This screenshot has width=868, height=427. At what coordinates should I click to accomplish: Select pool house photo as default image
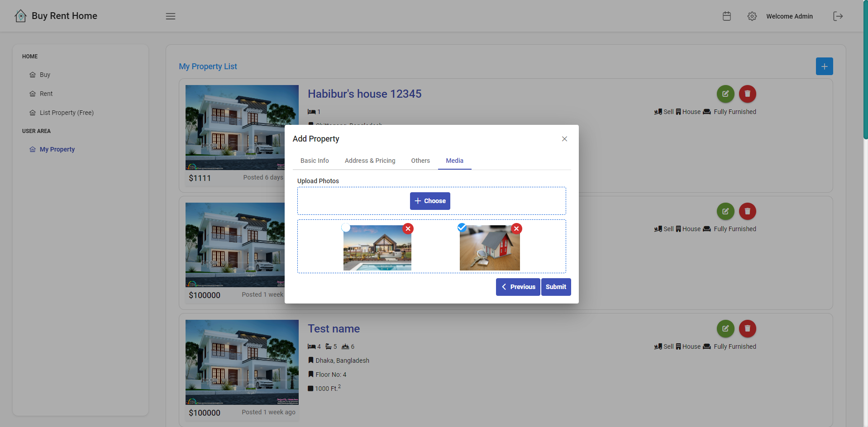click(346, 228)
